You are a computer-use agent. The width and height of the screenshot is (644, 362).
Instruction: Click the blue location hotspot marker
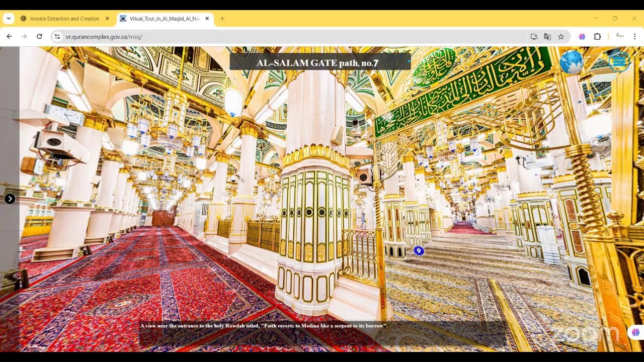point(419,250)
